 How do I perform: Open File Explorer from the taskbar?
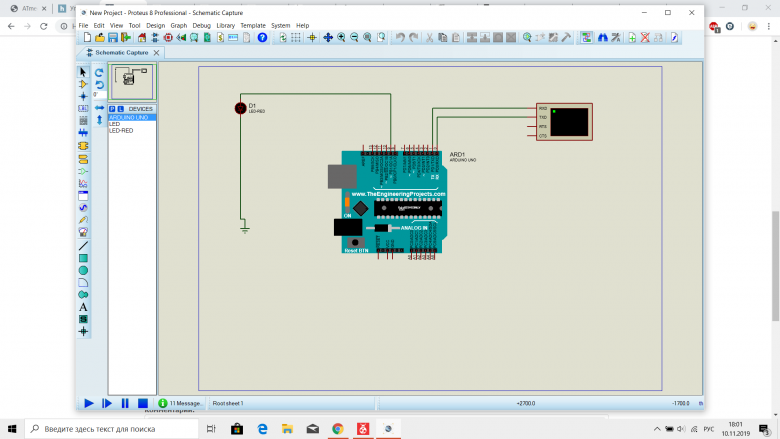click(287, 429)
